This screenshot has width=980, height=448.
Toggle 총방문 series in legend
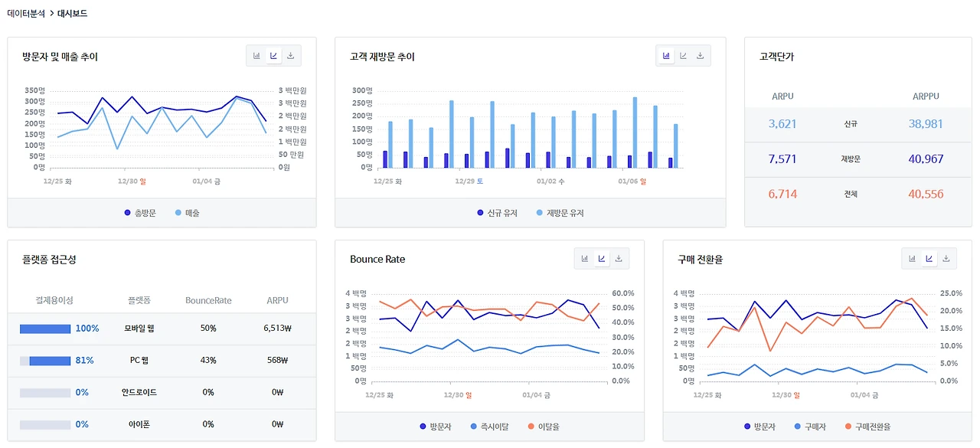tap(140, 213)
